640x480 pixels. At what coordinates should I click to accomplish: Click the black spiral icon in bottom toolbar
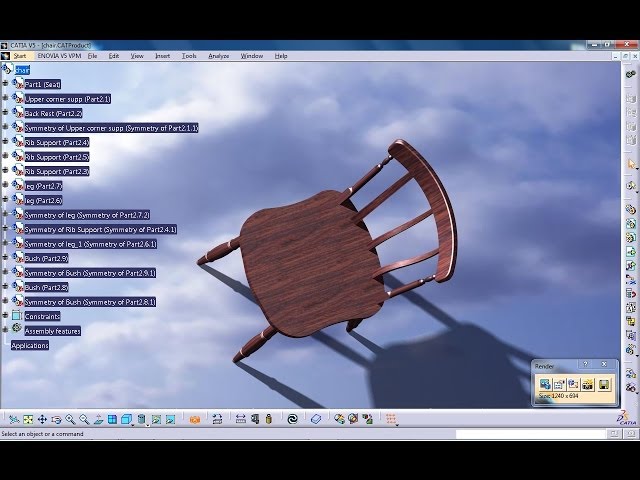tap(292, 419)
